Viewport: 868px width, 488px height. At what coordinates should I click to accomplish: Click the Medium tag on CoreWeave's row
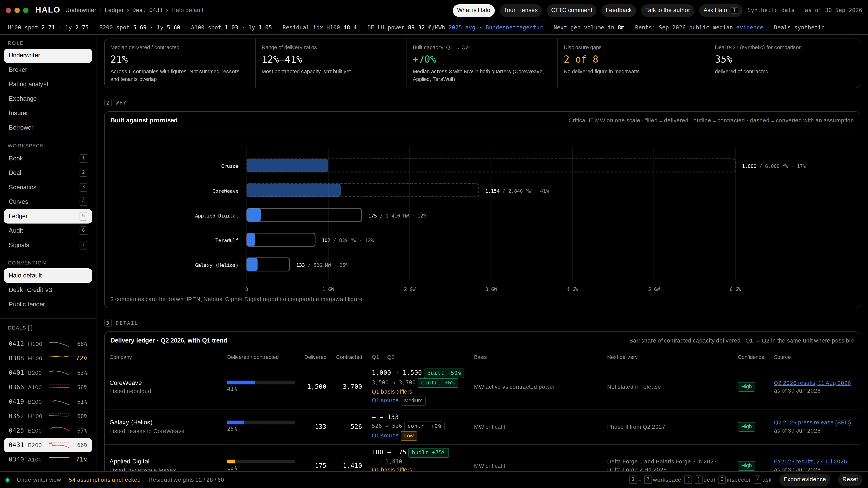(413, 401)
